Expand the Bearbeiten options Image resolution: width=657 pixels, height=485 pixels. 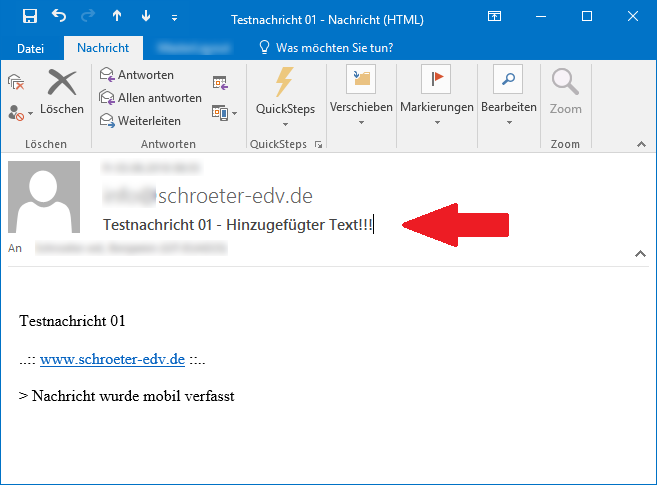[508, 97]
